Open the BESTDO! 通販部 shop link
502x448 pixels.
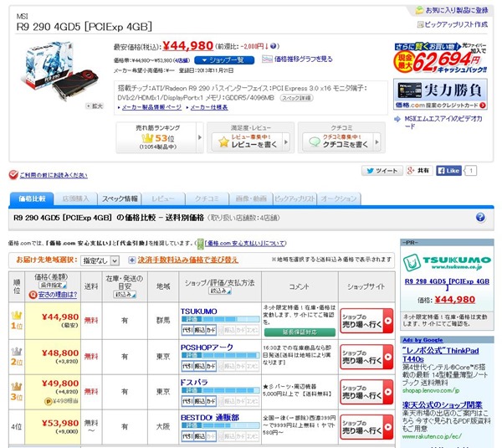[210, 418]
